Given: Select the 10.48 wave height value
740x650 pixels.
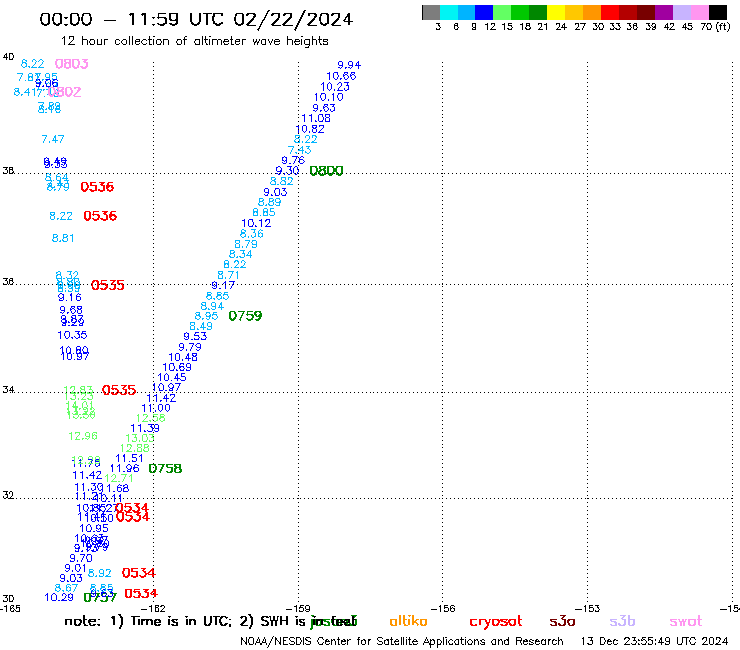Looking at the screenshot, I should coord(183,357).
